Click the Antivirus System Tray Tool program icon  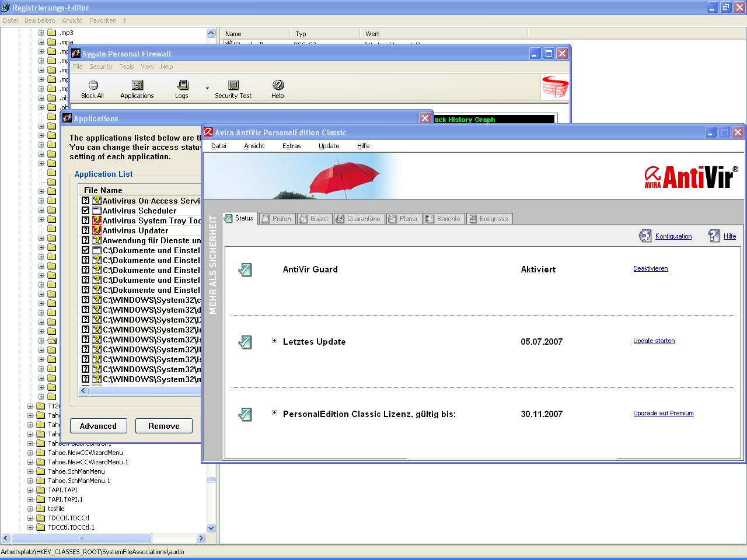[97, 220]
